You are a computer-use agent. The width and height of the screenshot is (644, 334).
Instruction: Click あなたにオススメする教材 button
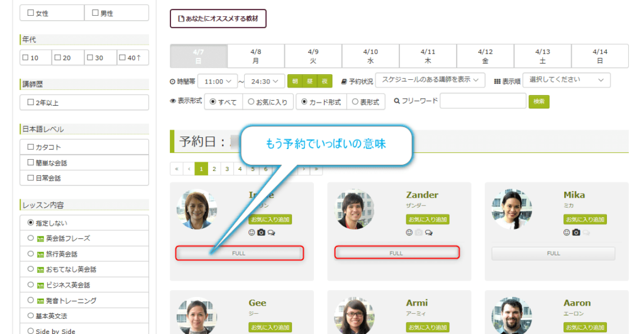pyautogui.click(x=218, y=18)
